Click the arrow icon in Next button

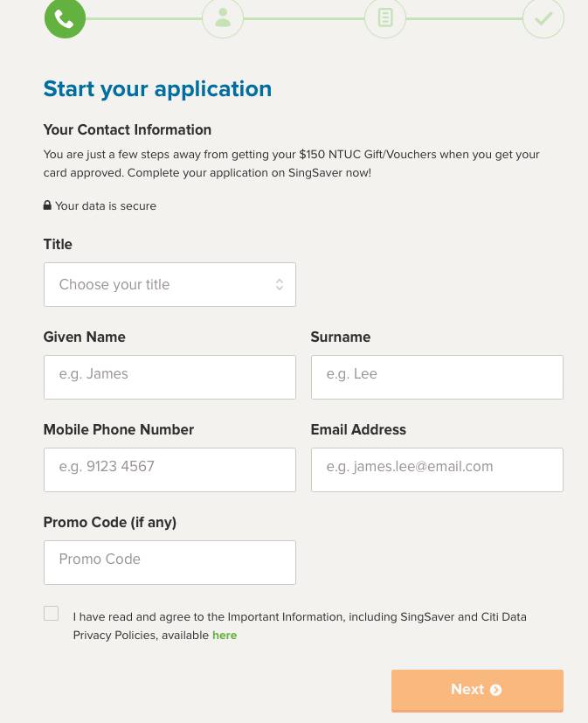coord(496,690)
